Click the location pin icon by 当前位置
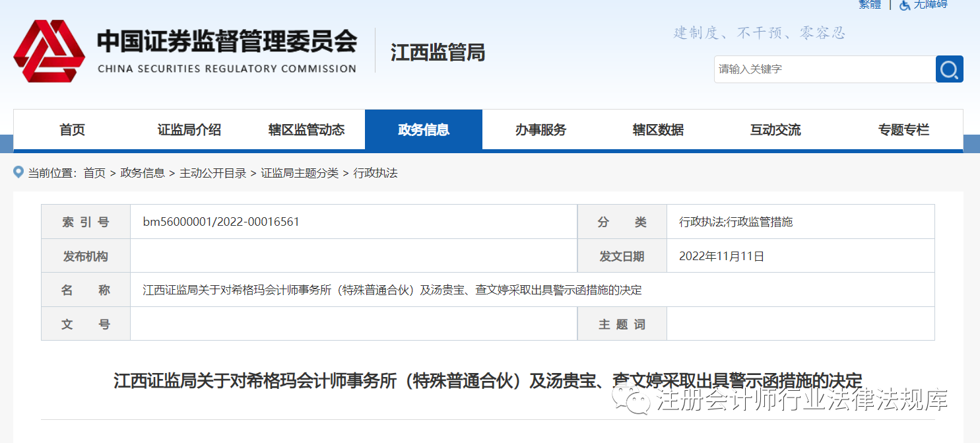 click(19, 172)
